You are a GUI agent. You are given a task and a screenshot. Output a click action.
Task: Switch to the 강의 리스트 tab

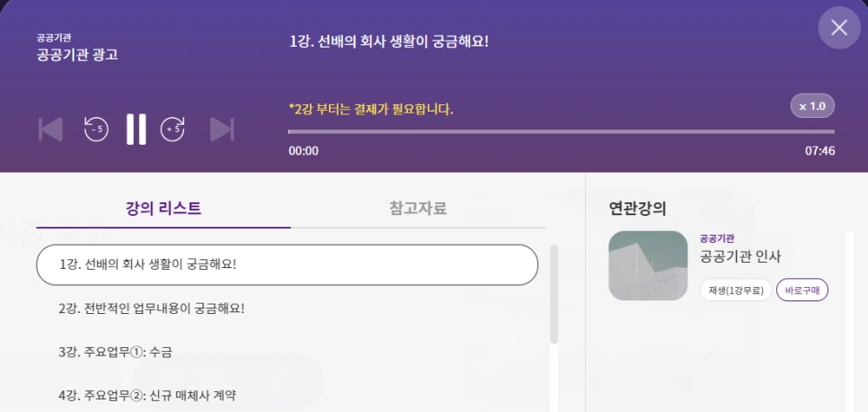(x=164, y=209)
